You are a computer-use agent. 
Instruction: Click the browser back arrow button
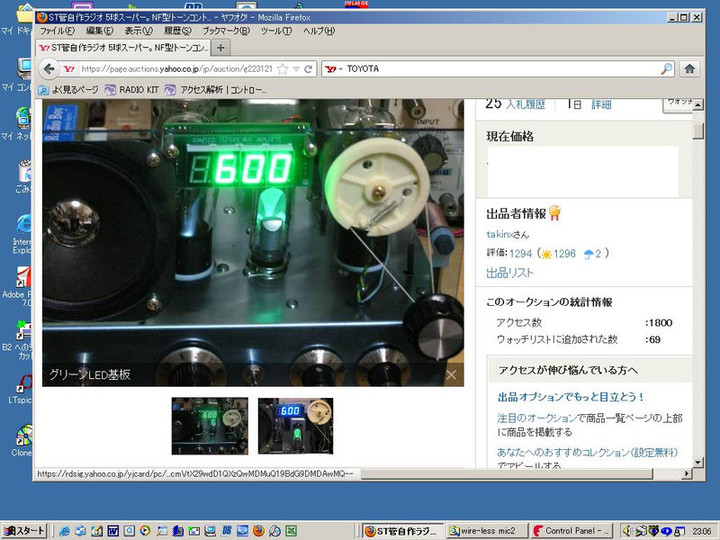coord(48,69)
